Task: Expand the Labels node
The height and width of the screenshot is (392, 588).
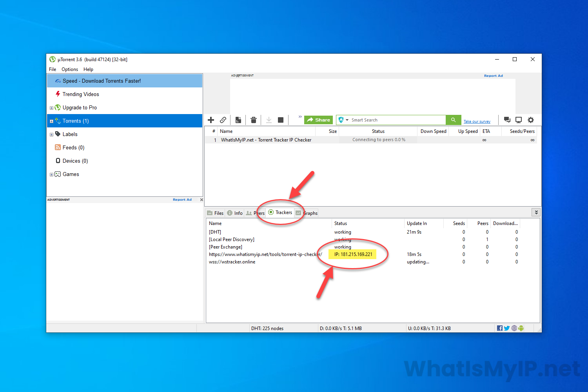Action: [51, 134]
